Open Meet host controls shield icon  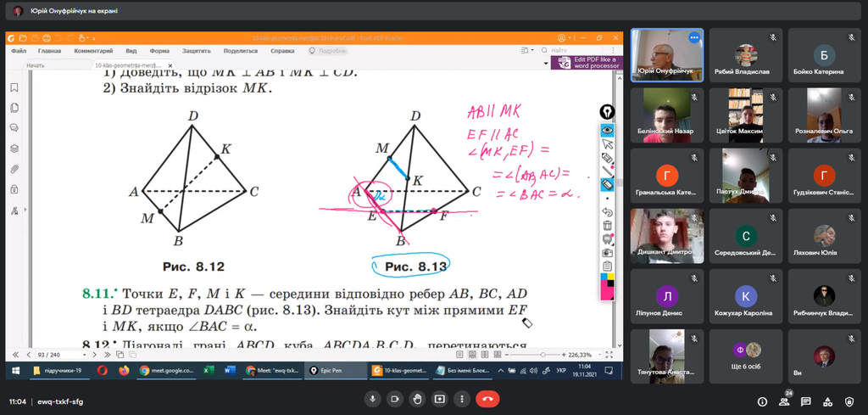pos(849,401)
